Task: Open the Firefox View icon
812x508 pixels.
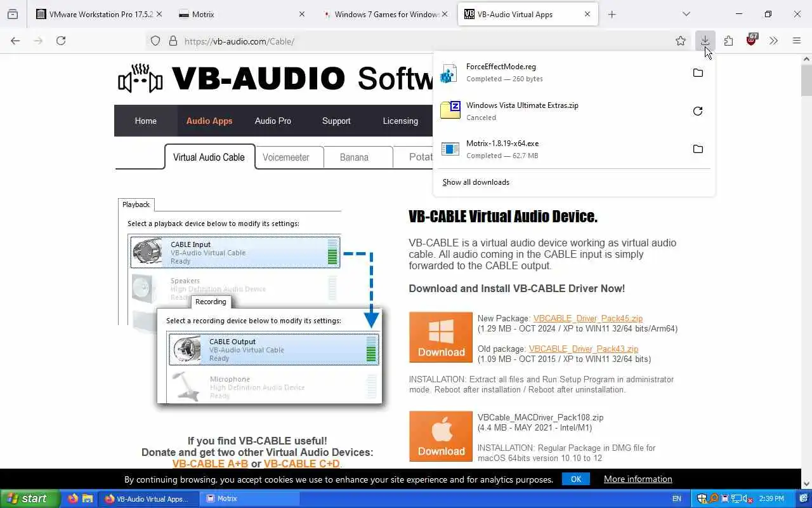Action: click(12, 14)
